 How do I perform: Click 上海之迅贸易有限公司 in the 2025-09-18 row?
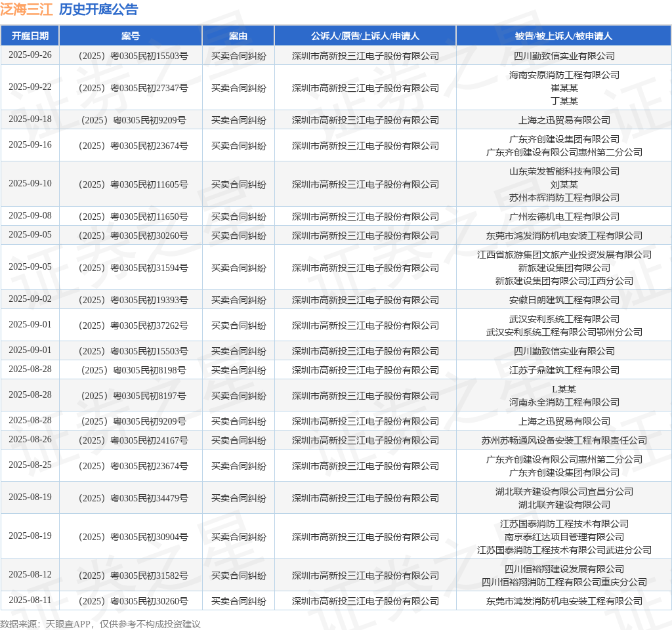pos(564,120)
